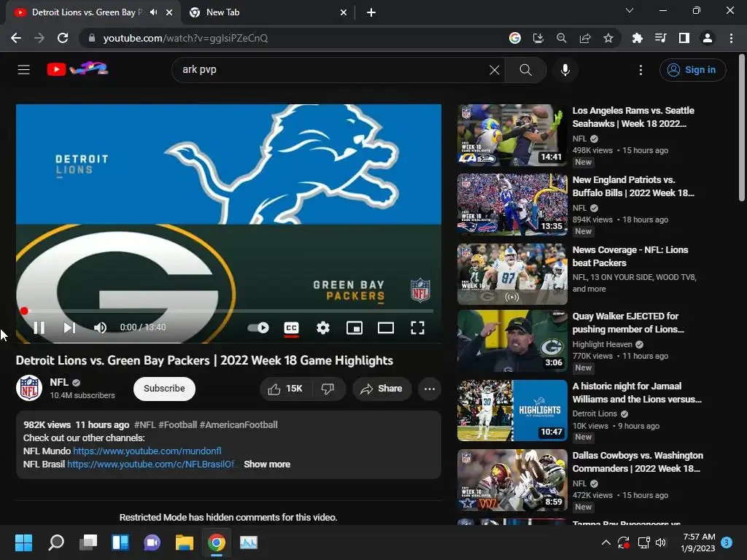
Task: Start voice search with microphone icon
Action: click(565, 70)
